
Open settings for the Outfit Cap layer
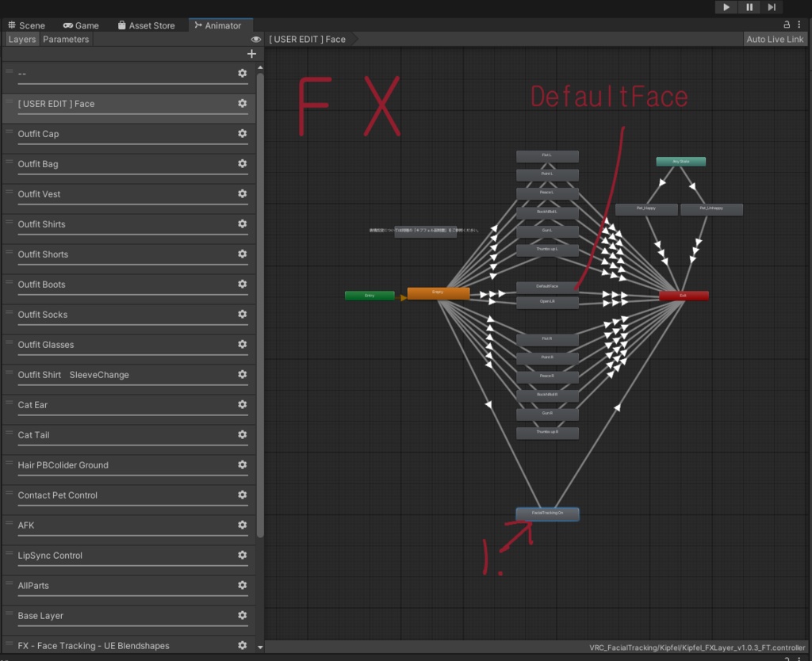click(243, 134)
